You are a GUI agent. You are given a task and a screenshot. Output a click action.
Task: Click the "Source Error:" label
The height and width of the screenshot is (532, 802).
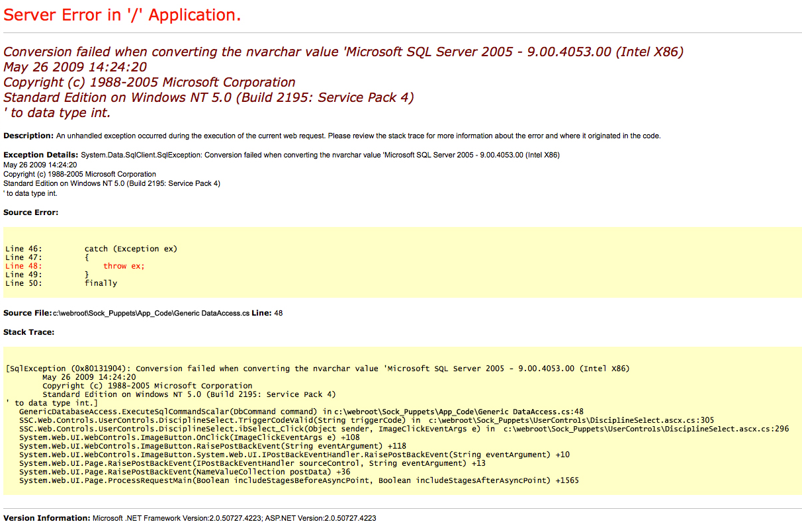pos(30,212)
